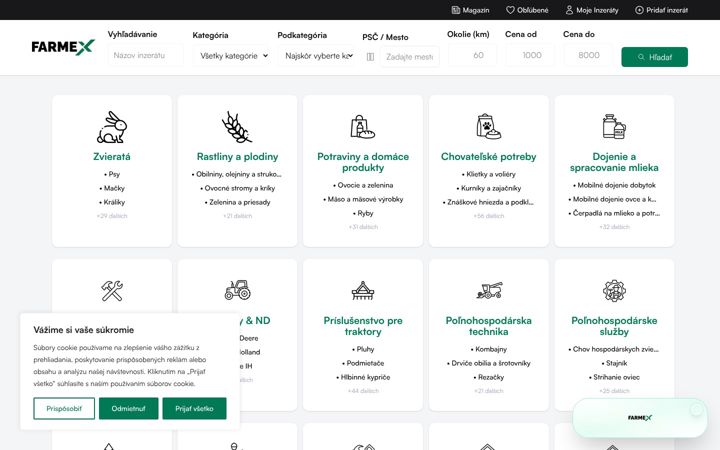This screenshot has height=450, width=720.
Task: Focus the Cena do field
Action: click(588, 55)
